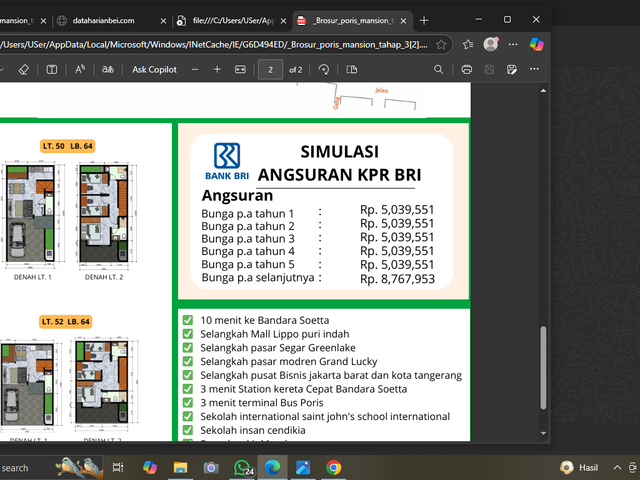Click the page number field showing 2
The width and height of the screenshot is (640, 480).
[270, 70]
